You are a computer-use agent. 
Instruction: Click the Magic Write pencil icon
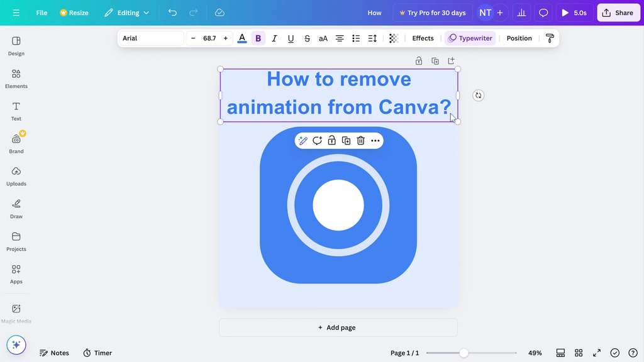[x=303, y=141]
